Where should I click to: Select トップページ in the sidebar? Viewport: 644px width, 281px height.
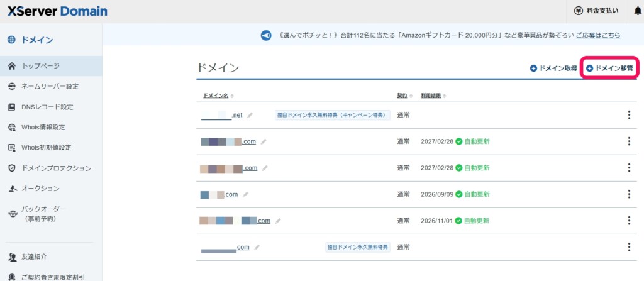(x=51, y=66)
